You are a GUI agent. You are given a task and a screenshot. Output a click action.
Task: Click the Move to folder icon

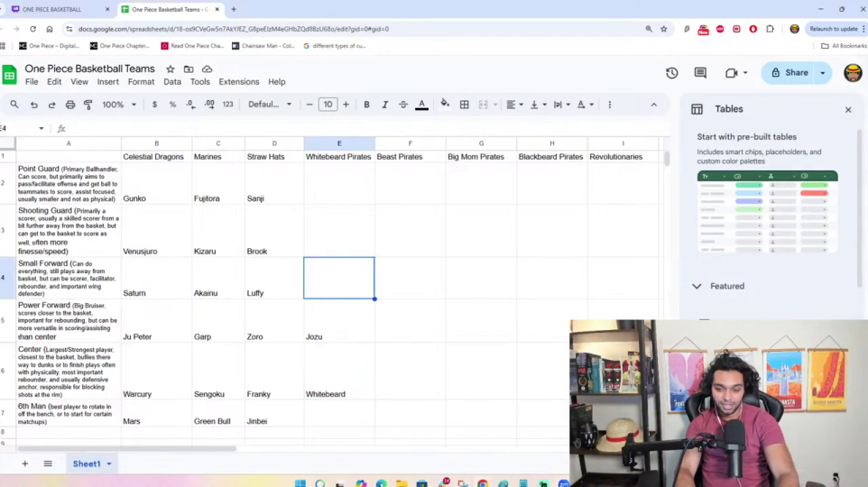coord(189,69)
